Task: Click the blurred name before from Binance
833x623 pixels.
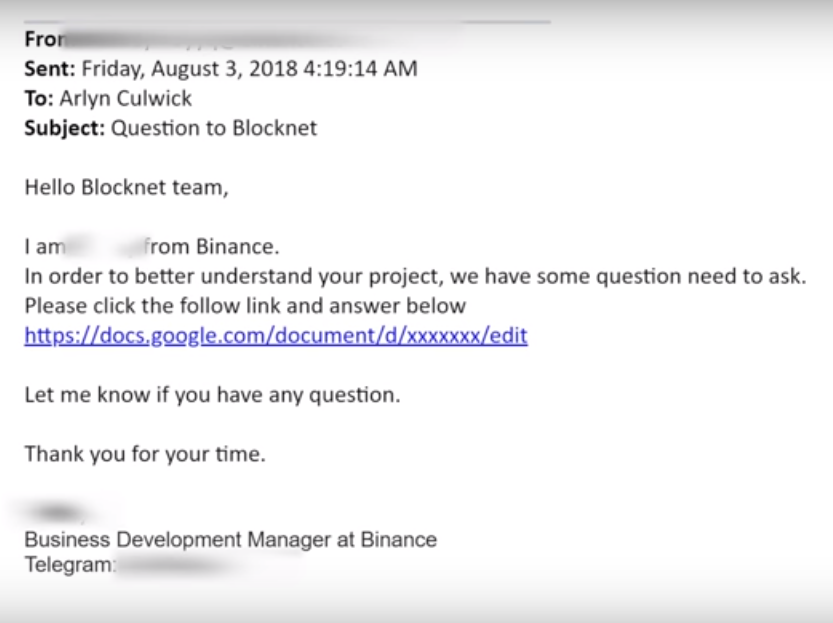Action: pyautogui.click(x=104, y=247)
